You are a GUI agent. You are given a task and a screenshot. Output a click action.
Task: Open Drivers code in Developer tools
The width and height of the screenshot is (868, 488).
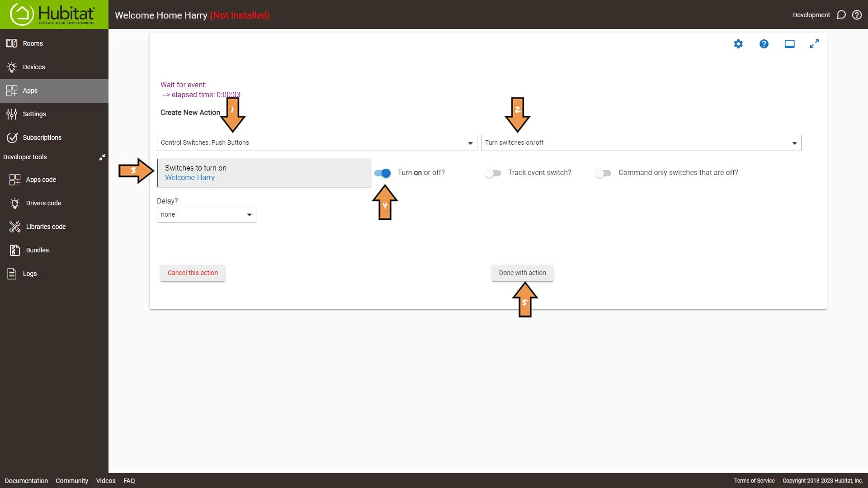pyautogui.click(x=43, y=203)
